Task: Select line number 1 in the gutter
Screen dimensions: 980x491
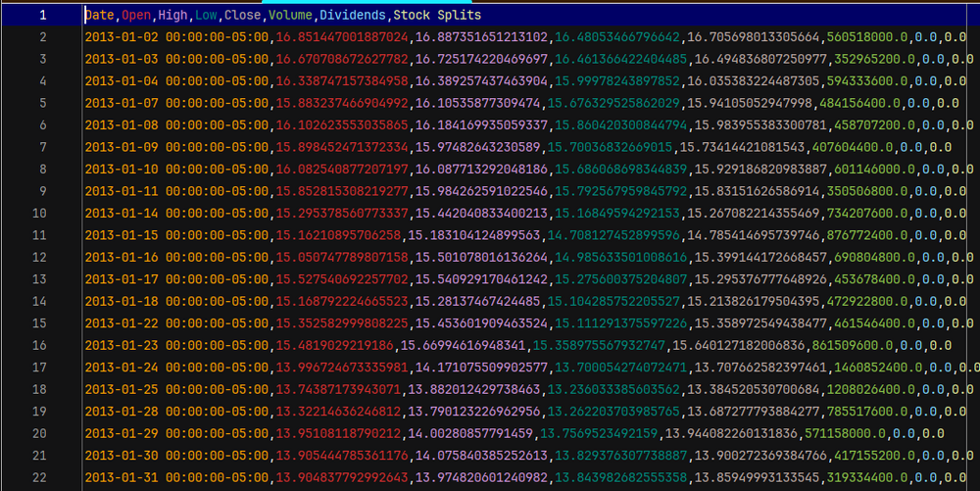Action: click(x=42, y=15)
